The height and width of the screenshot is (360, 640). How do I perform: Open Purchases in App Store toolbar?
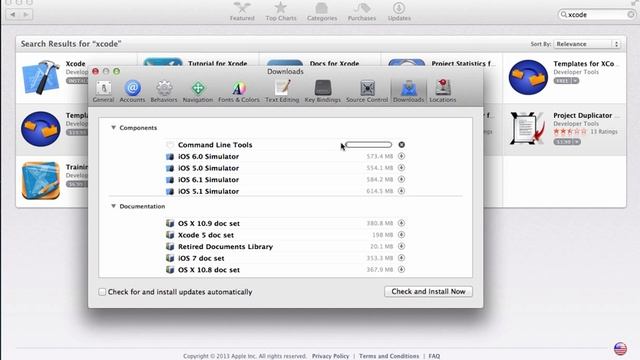pos(362,11)
